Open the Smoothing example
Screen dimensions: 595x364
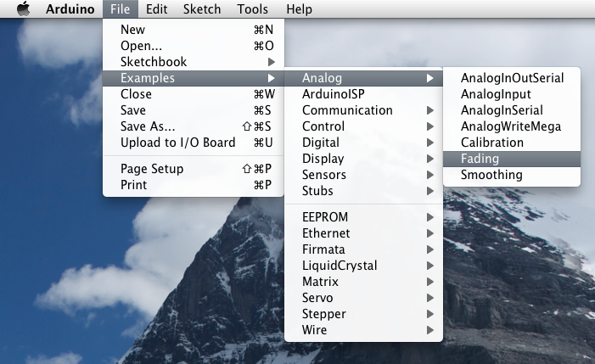[x=512, y=175]
